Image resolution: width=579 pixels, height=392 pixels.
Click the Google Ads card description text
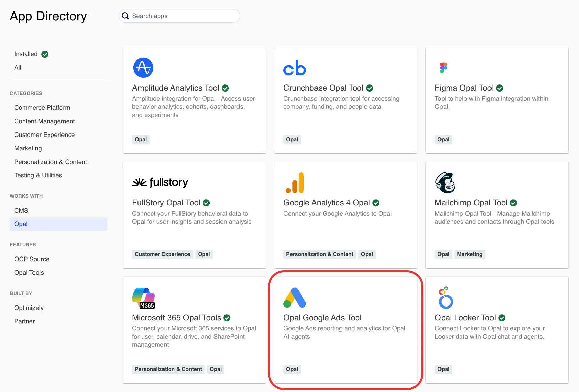pyautogui.click(x=344, y=333)
